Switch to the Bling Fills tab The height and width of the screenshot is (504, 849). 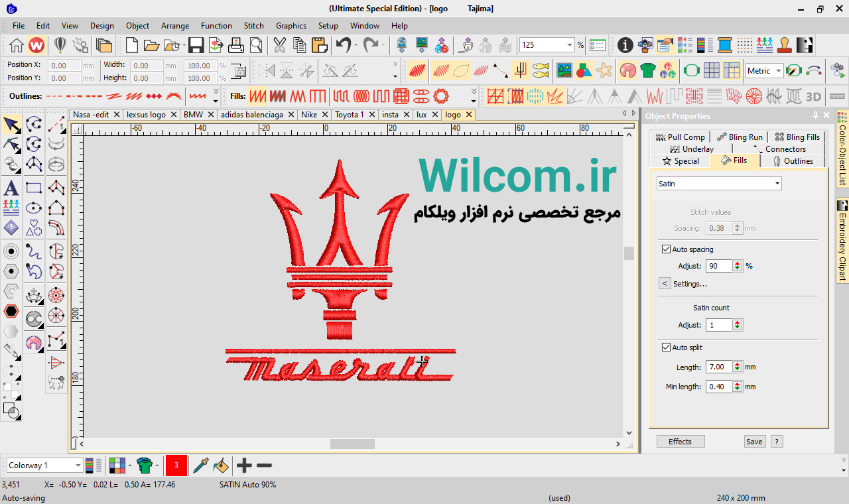(797, 137)
